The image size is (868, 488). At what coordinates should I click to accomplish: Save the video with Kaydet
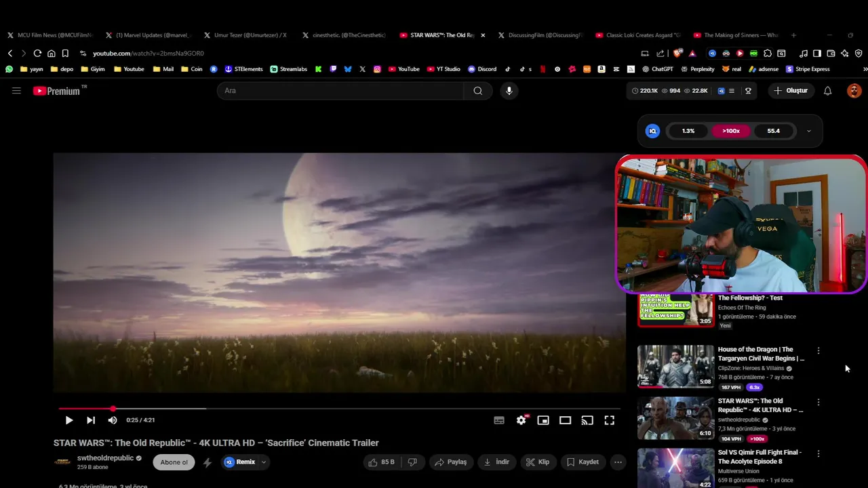coord(583,462)
